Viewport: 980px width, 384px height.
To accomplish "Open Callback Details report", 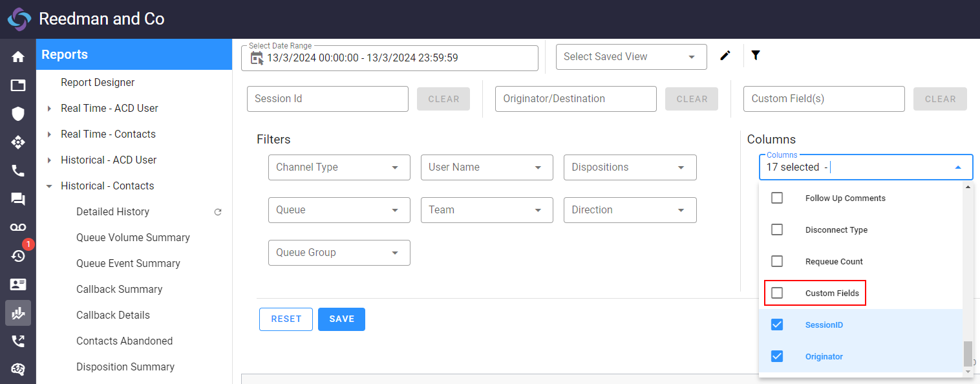I will coord(113,315).
